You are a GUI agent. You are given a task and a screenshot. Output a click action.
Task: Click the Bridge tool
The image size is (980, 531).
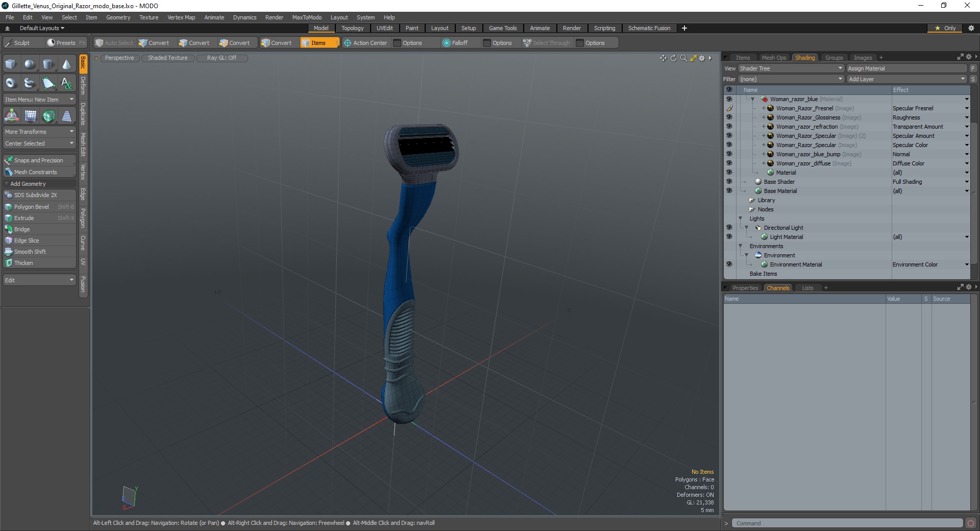click(x=39, y=229)
